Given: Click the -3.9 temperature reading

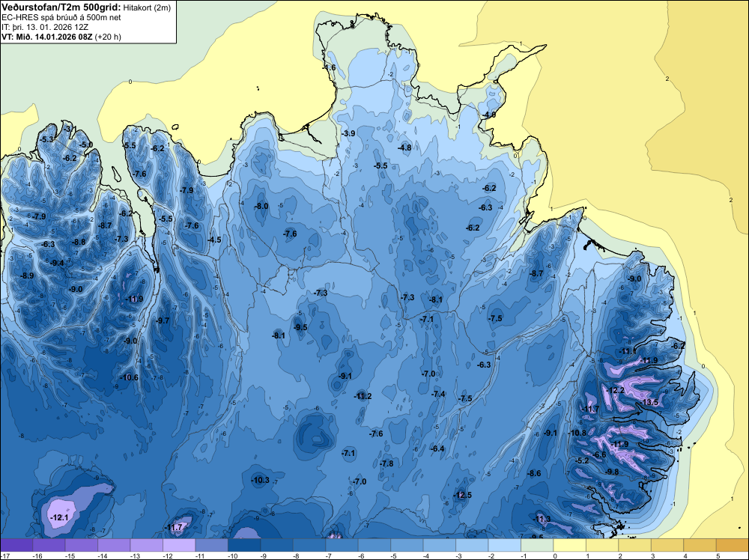Looking at the screenshot, I should coord(348,134).
